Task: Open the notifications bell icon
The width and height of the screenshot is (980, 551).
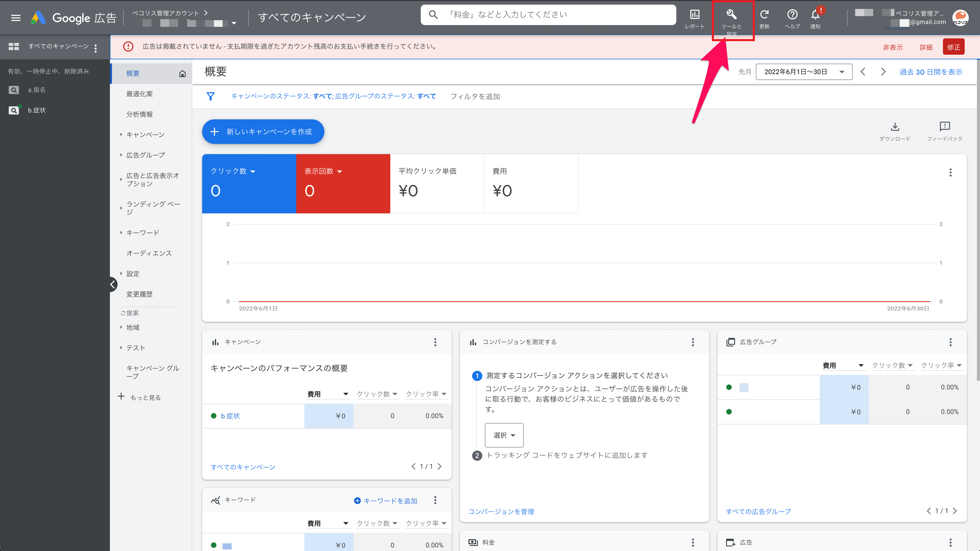Action: [x=815, y=15]
